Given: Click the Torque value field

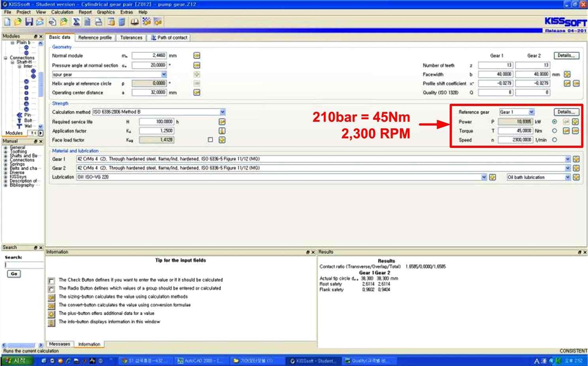Looking at the screenshot, I should [x=515, y=131].
